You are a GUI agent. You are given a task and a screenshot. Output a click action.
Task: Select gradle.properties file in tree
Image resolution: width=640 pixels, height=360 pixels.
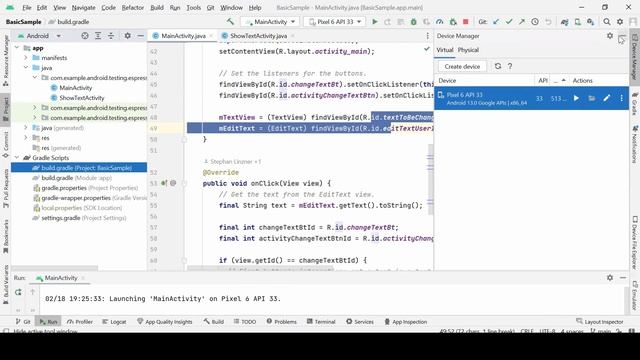click(x=85, y=188)
